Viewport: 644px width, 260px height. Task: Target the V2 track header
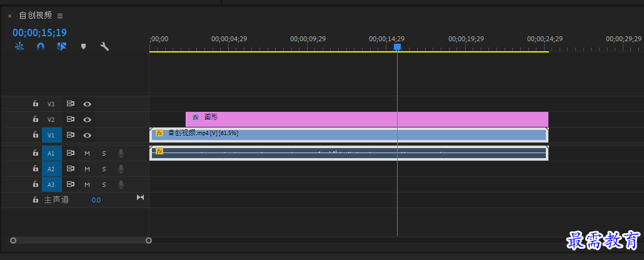[x=51, y=119]
